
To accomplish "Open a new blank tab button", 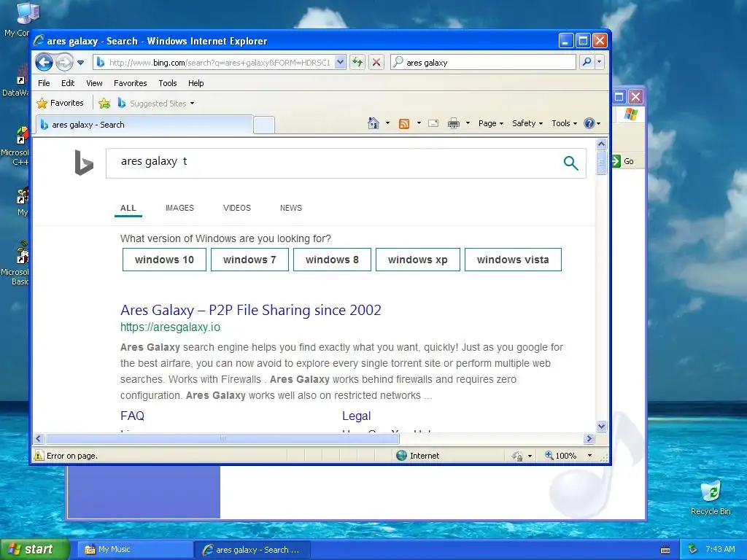I will click(x=264, y=125).
